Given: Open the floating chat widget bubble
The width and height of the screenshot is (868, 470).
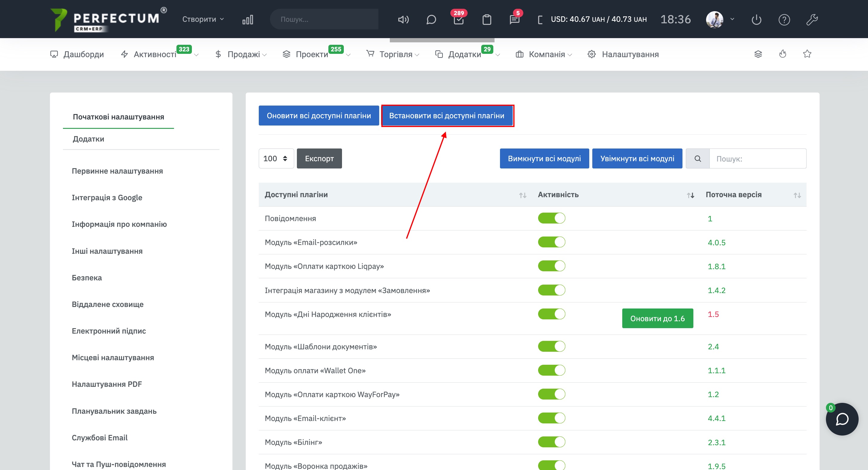Looking at the screenshot, I should (841, 419).
